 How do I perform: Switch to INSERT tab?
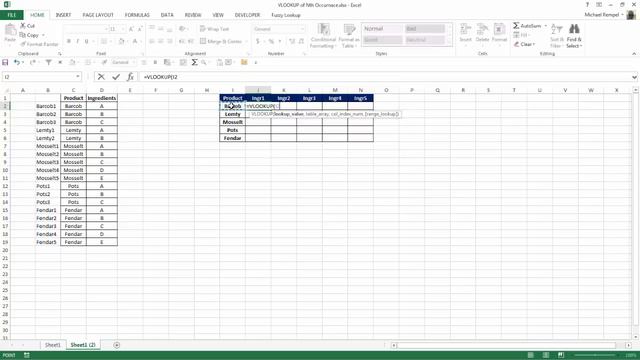coord(63,15)
